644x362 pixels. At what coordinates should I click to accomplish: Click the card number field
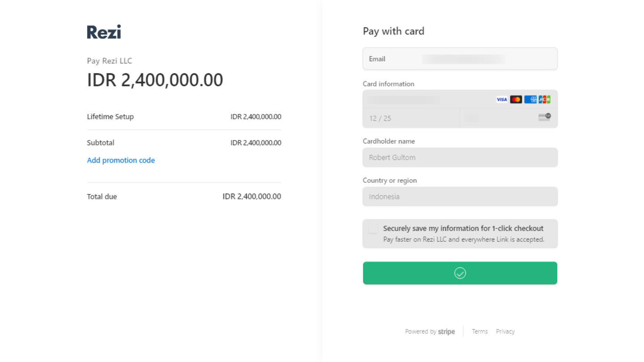point(425,100)
